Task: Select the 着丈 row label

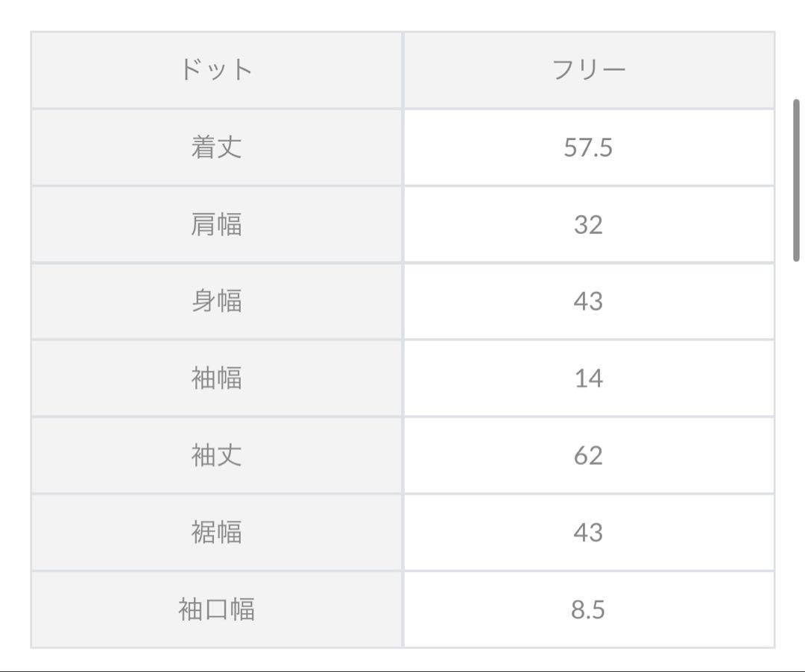Action: (216, 148)
